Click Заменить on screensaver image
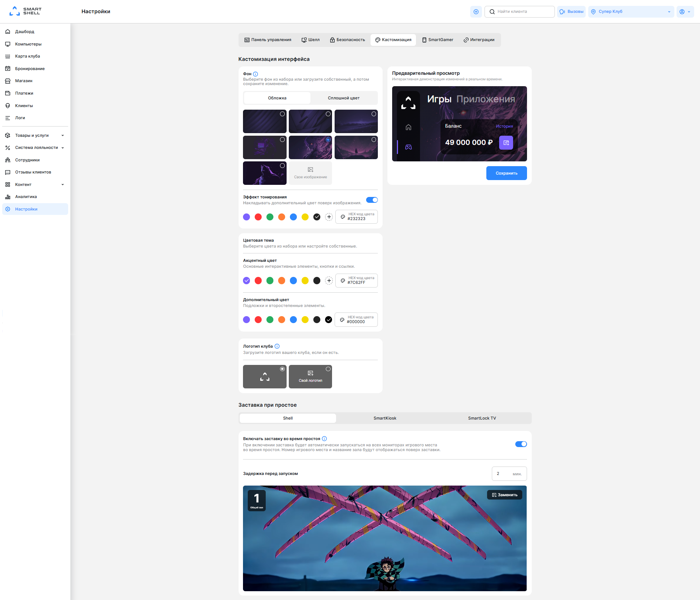Screen dimensions: 700x600 coord(505,495)
